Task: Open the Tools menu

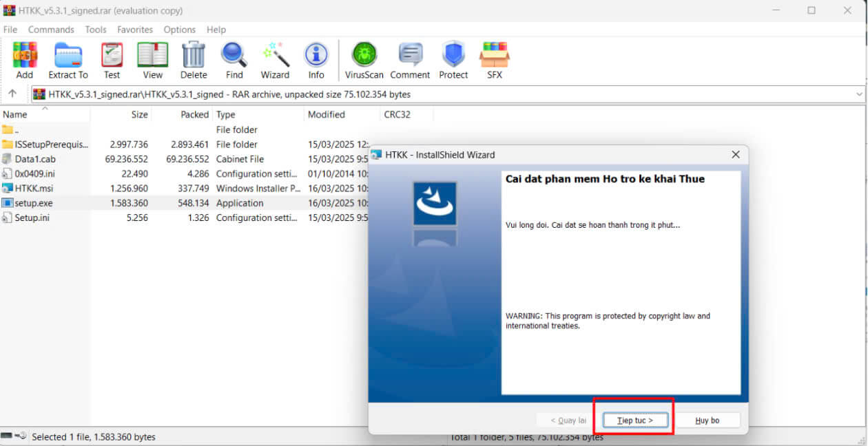Action: pyautogui.click(x=96, y=30)
